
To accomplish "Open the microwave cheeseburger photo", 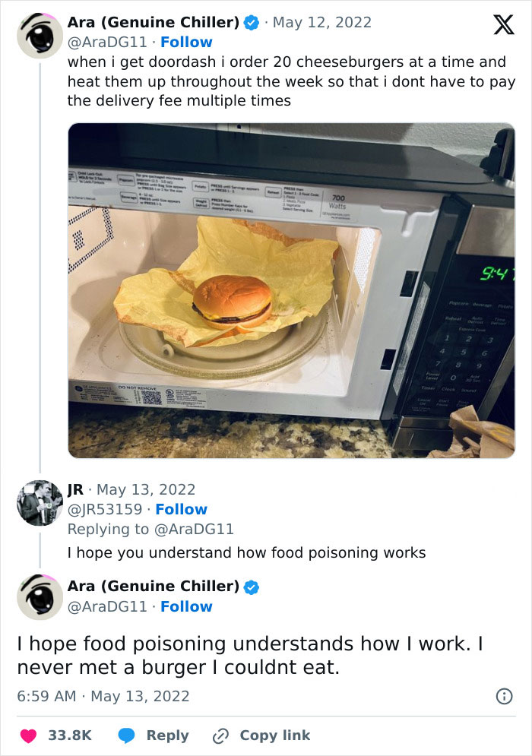I will coord(291,290).
